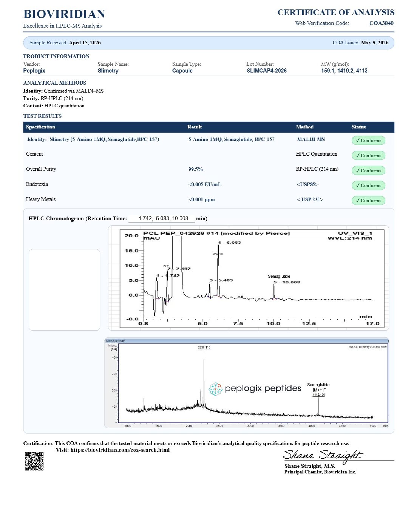Image resolution: width=411 pixels, height=532 pixels.
Task: Click the Specification column header
Action: pos(40,127)
